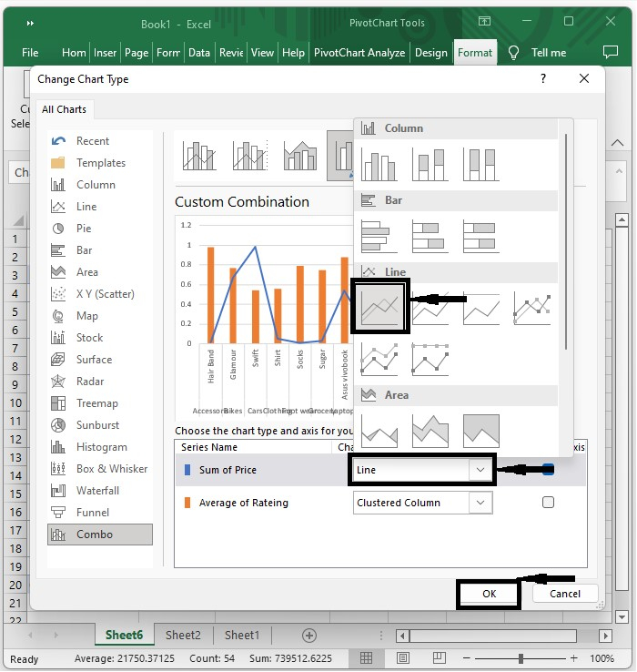Select row 10 header in worksheet
The image size is (637, 672).
15,402
